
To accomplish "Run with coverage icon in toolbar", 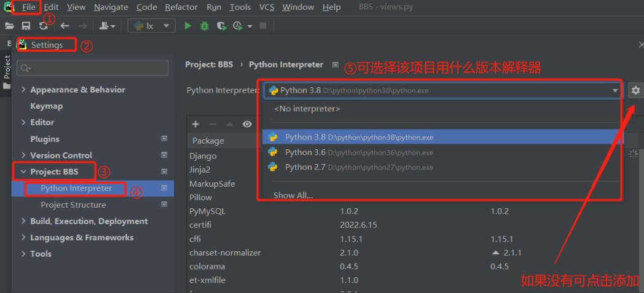I will (x=222, y=26).
